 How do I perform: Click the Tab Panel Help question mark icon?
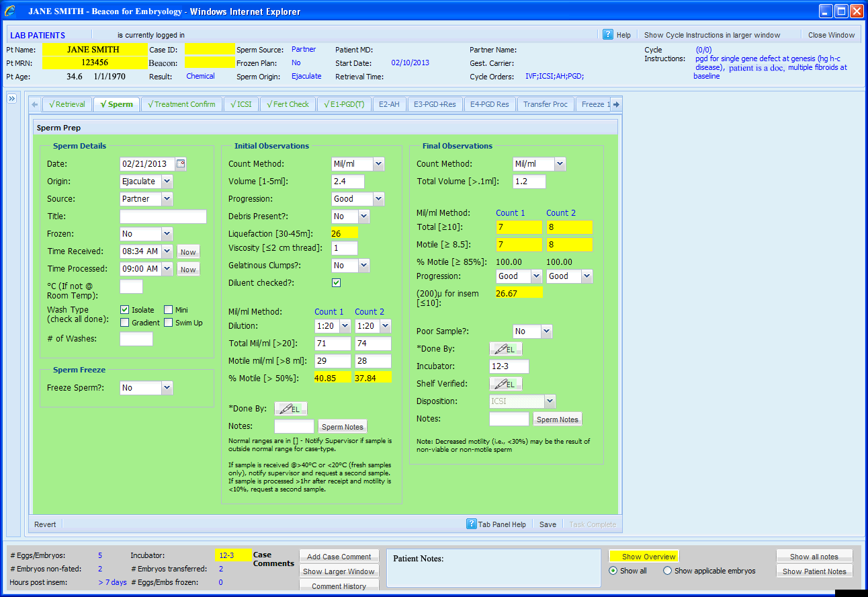click(471, 524)
